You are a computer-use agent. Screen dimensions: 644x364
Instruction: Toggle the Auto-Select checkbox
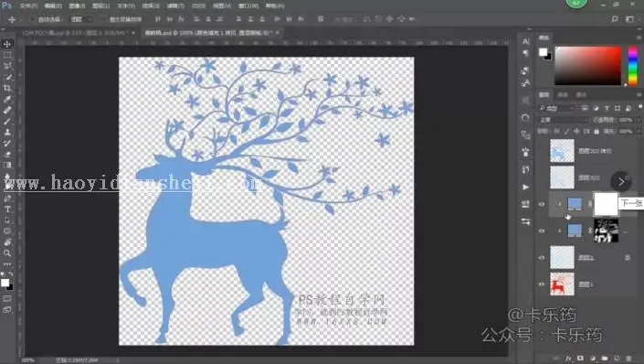click(x=32, y=19)
